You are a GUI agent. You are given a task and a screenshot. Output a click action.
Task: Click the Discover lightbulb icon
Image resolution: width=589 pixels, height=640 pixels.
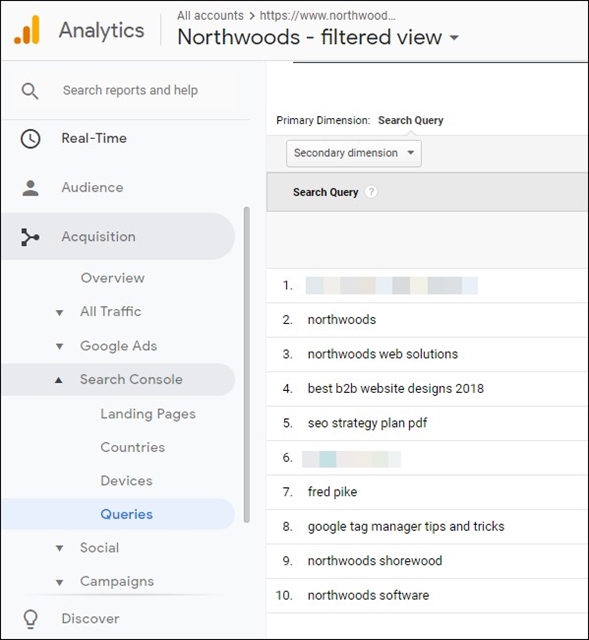pos(30,619)
